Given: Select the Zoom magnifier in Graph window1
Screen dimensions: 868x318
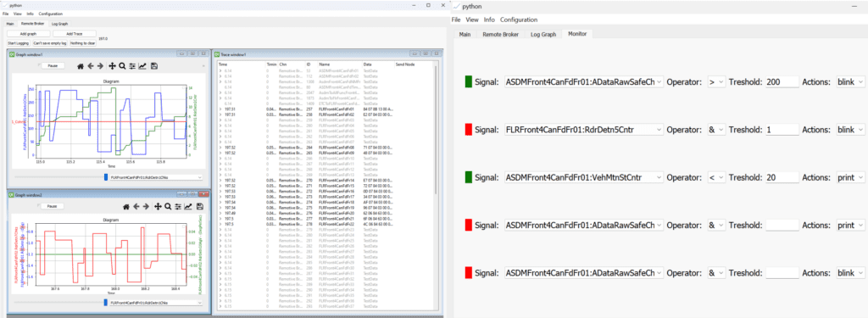Looking at the screenshot, I should (x=122, y=66).
